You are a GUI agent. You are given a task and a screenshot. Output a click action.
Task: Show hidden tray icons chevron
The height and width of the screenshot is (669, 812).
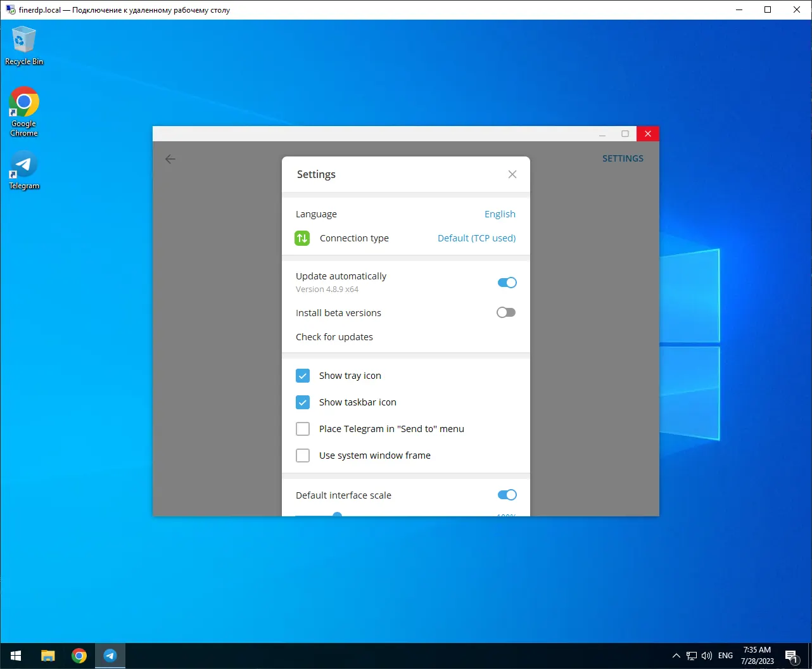[x=676, y=656]
